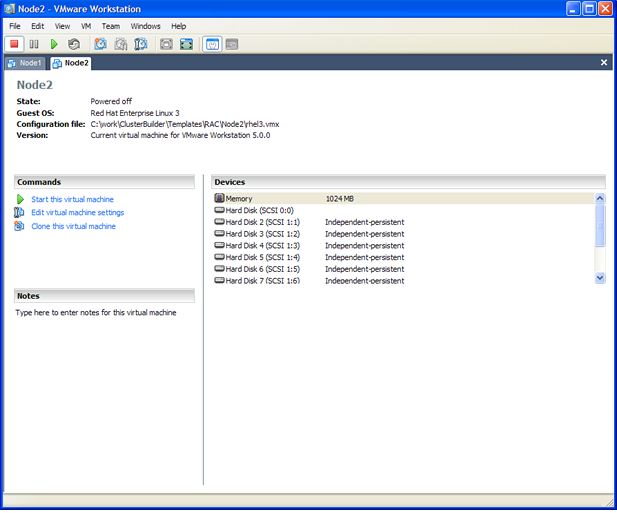Click the Hard Disk (SCSI 0:0) drive icon

(219, 210)
